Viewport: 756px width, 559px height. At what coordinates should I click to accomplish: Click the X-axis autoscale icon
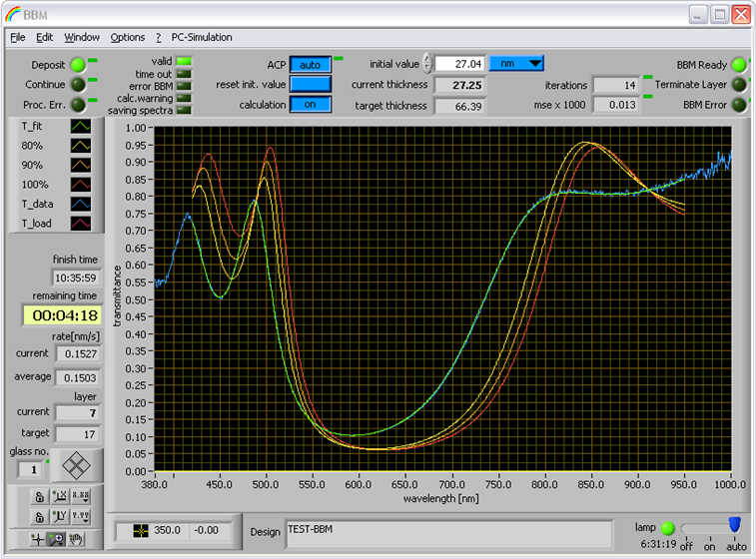pos(60,496)
